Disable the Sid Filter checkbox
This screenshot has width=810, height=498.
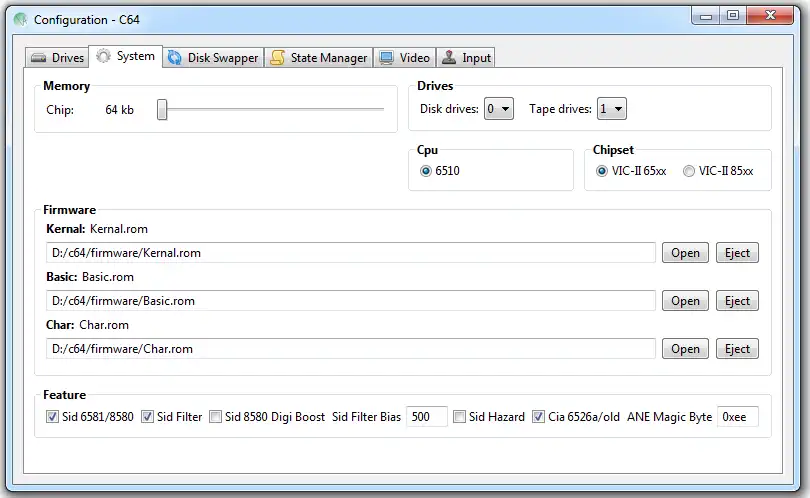[x=147, y=416]
